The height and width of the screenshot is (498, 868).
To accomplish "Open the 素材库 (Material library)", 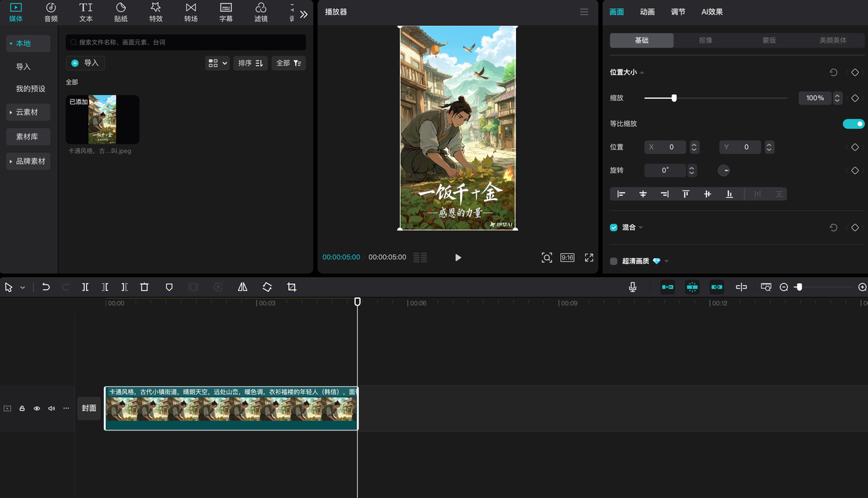I will click(28, 136).
